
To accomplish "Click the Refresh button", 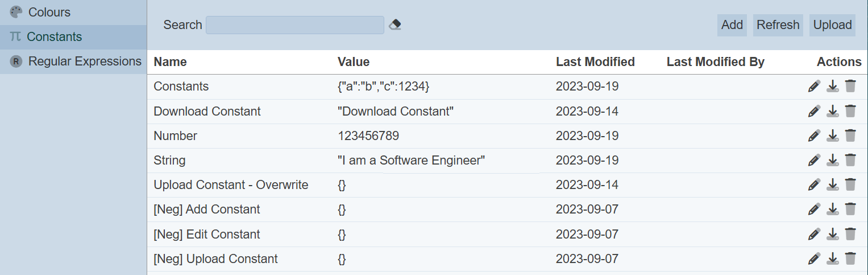I will (778, 25).
